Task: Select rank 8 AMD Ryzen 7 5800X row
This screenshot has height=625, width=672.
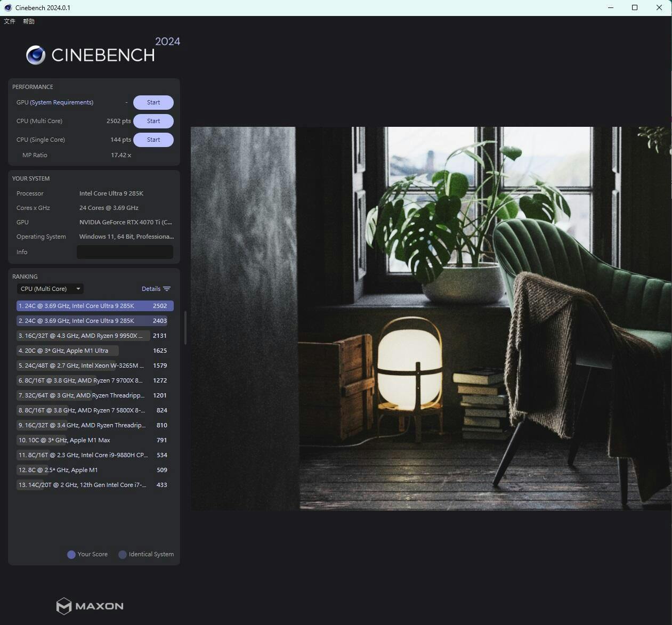Action: click(x=95, y=410)
